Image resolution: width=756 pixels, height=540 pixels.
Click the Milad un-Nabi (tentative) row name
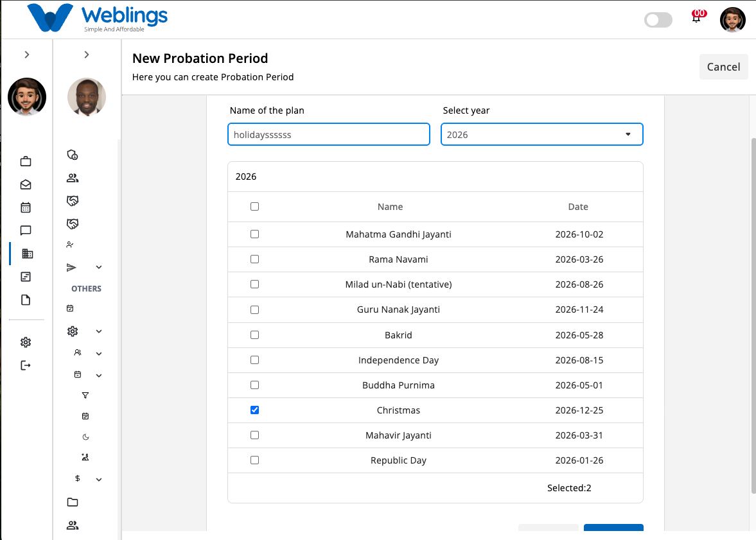point(398,284)
